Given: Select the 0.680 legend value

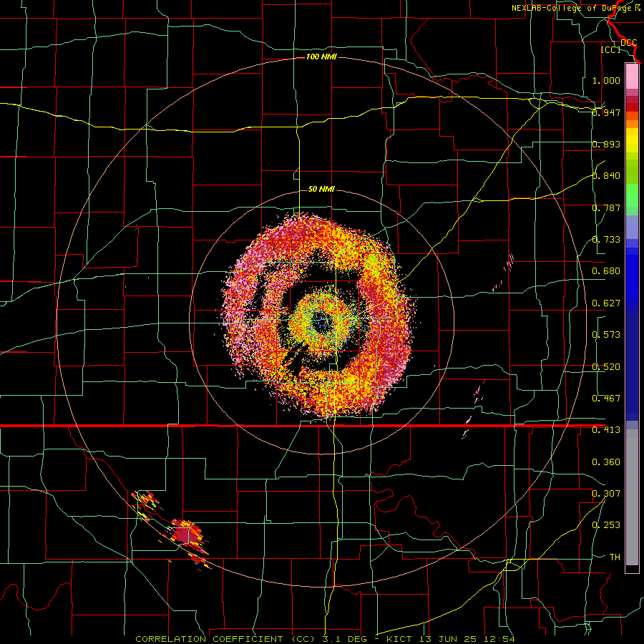Looking at the screenshot, I should pyautogui.click(x=606, y=271).
